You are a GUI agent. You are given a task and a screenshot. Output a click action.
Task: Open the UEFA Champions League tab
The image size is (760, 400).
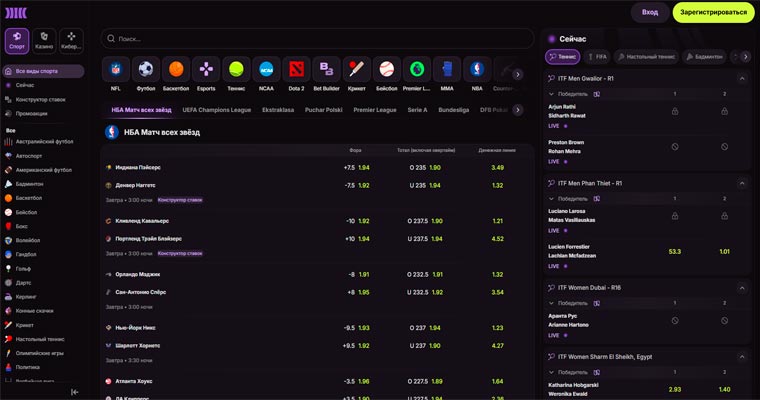(216, 109)
